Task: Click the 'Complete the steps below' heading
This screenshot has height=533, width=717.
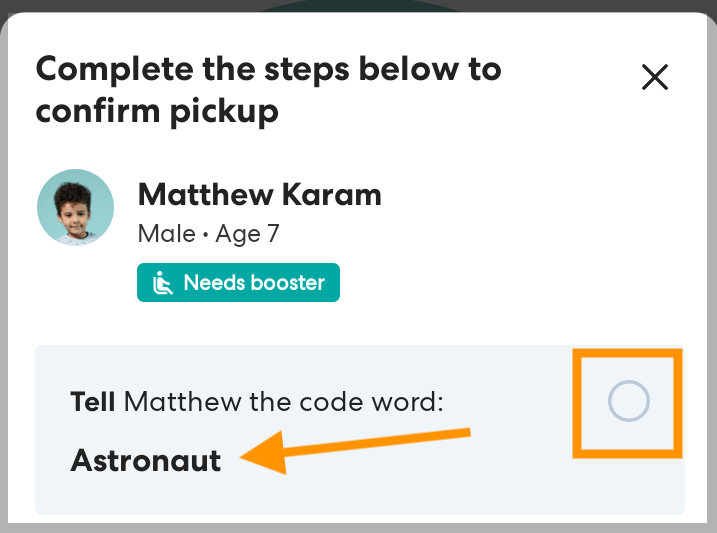Action: [x=268, y=70]
